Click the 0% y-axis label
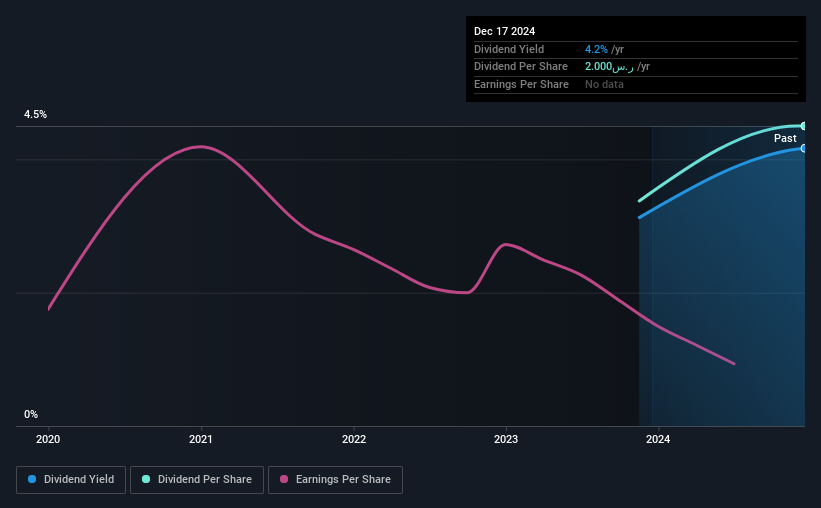The image size is (821, 508). [31, 414]
